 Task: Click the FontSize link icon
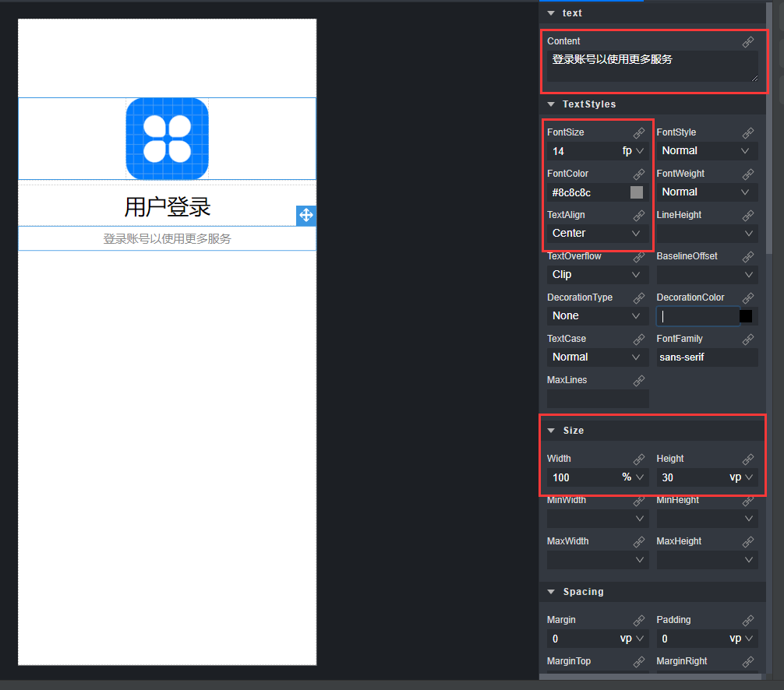(x=639, y=132)
